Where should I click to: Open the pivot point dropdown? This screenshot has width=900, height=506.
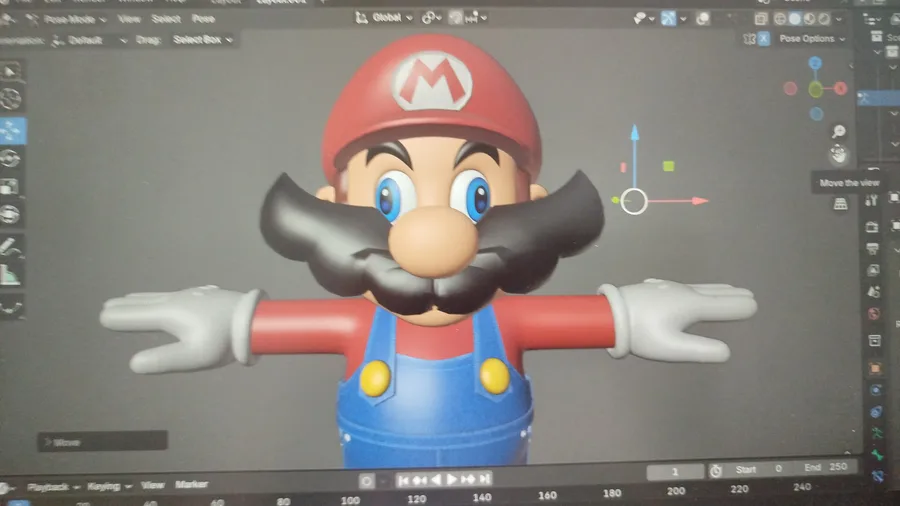click(x=431, y=18)
